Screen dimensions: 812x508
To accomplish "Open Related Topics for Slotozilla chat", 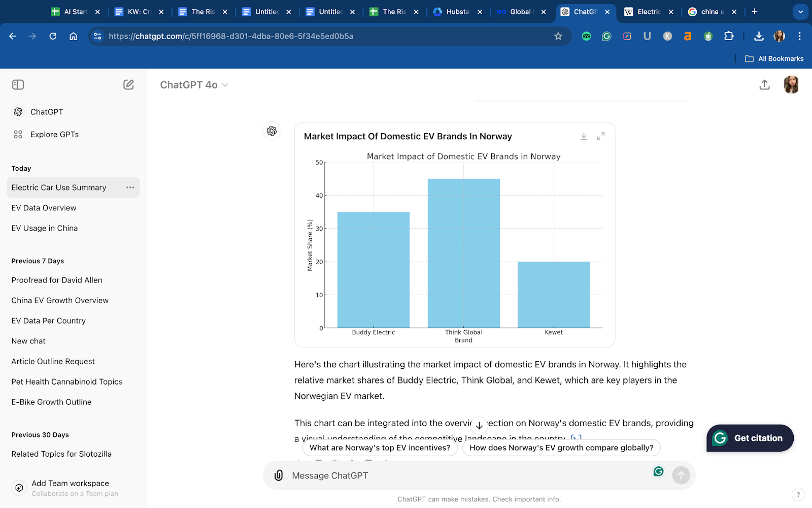I will pos(73,454).
